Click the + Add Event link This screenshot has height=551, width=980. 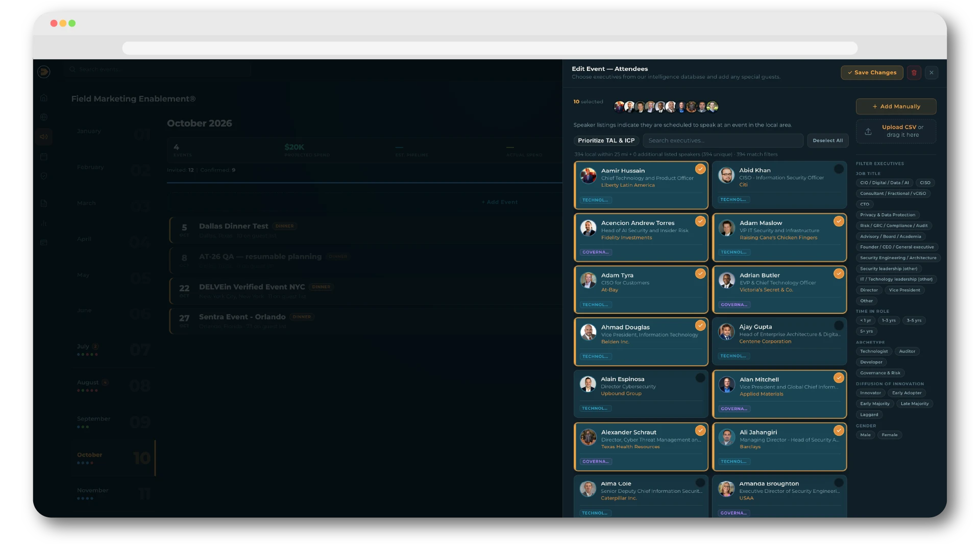click(x=499, y=202)
